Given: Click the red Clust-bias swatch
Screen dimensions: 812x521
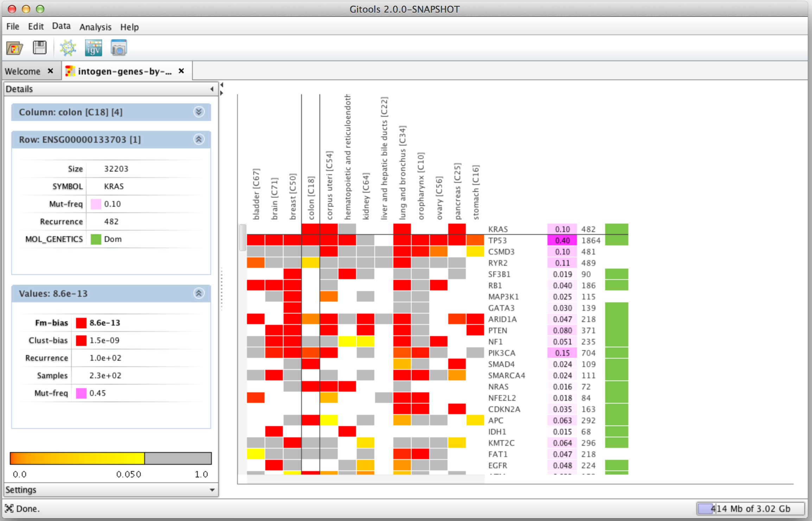Looking at the screenshot, I should coord(81,340).
